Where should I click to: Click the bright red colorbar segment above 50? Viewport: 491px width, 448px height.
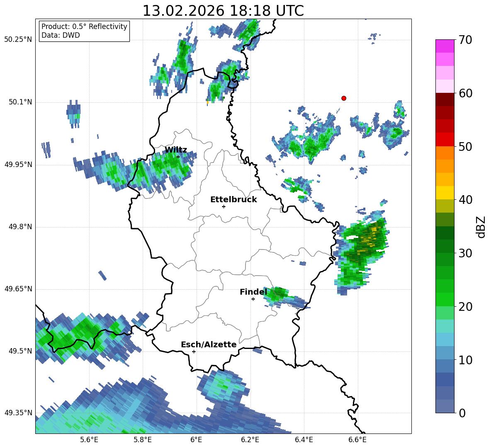click(x=445, y=140)
